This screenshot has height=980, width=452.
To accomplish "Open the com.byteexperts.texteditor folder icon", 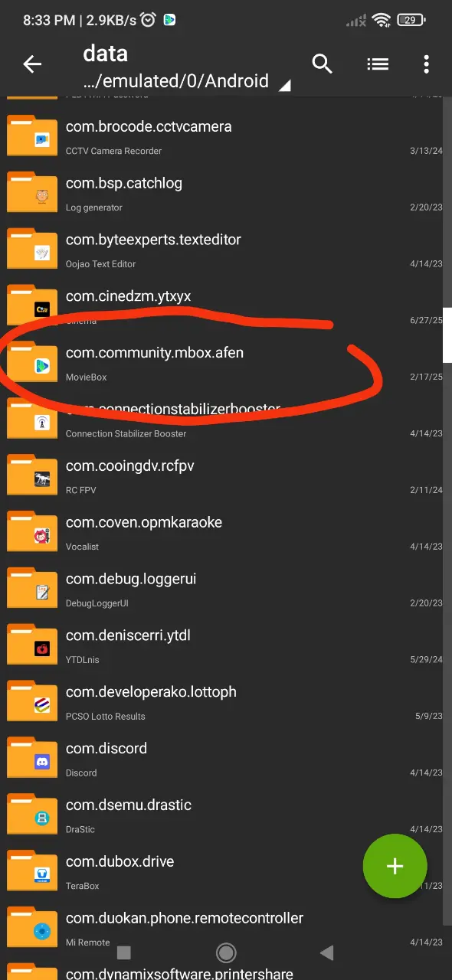I will click(32, 250).
